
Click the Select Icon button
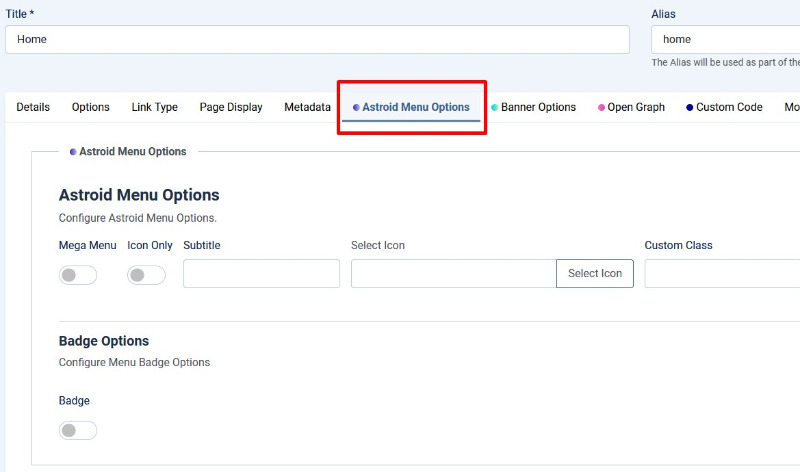(x=595, y=274)
